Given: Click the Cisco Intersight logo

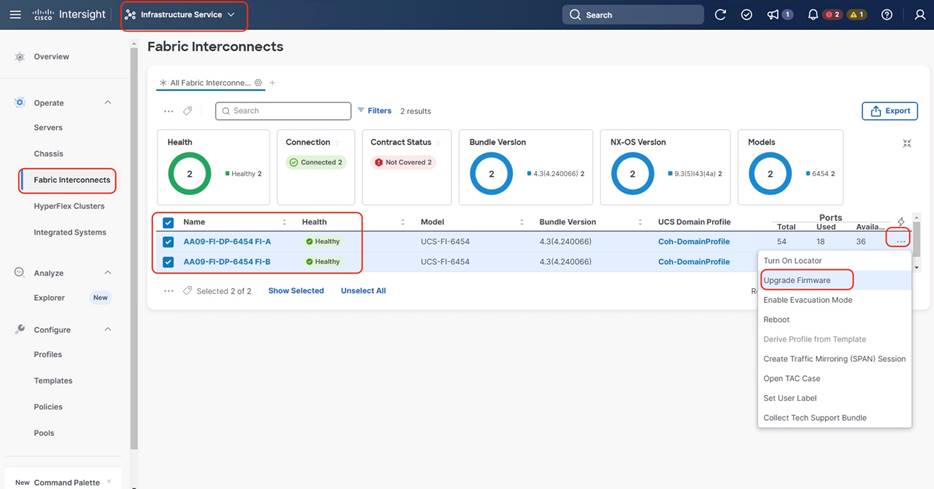Looking at the screenshot, I should point(69,14).
